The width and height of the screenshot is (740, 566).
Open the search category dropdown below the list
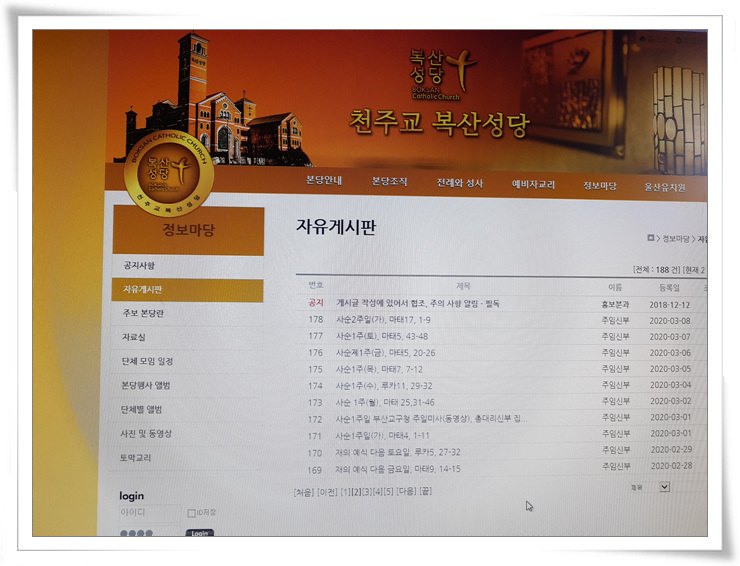pos(650,487)
